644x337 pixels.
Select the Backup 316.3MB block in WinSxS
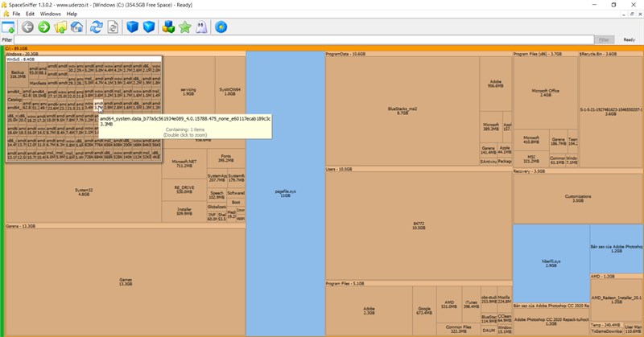click(18, 74)
